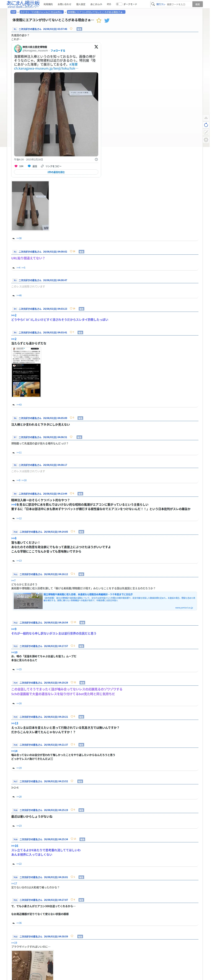The image size is (211, 980).
Task: Share the thread via the Twitter bird icon
Action: point(107,21)
